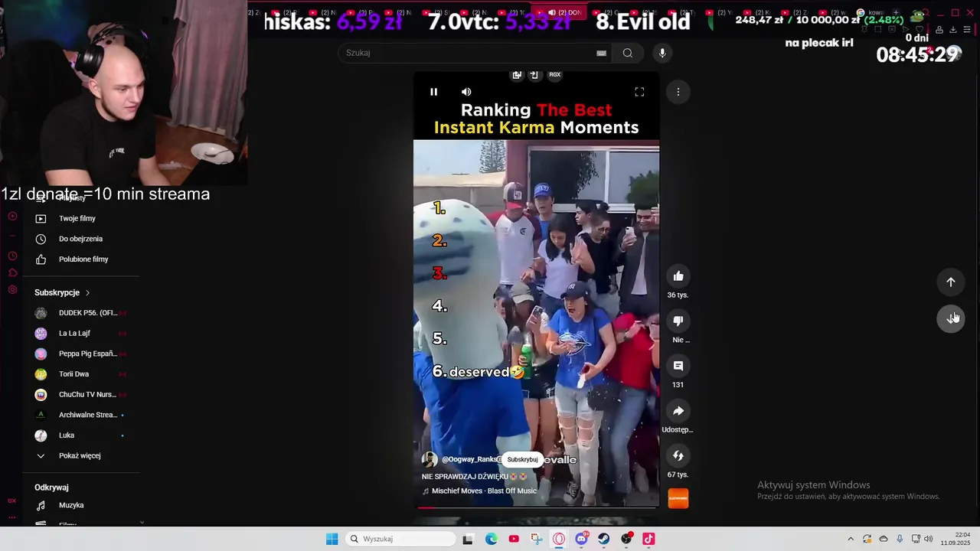
Task: Enter fullscreen on the Short
Action: click(x=639, y=92)
